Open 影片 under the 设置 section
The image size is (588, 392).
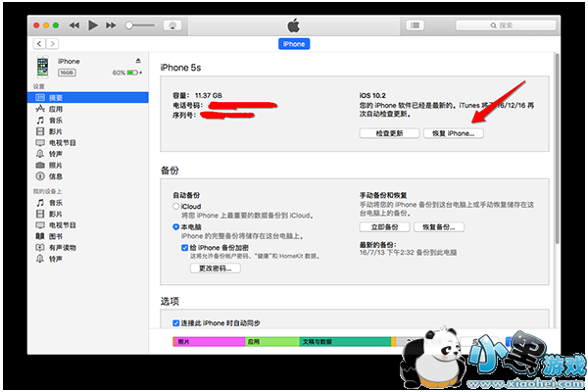coord(88,131)
